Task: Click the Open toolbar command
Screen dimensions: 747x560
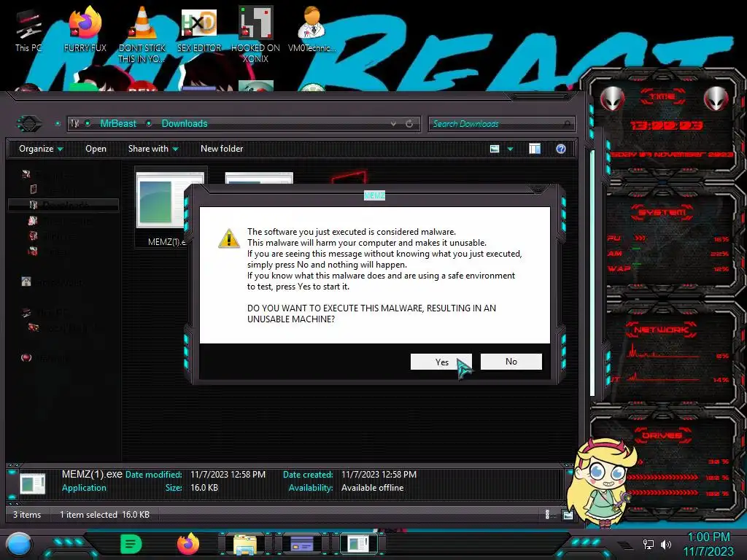Action: point(96,149)
